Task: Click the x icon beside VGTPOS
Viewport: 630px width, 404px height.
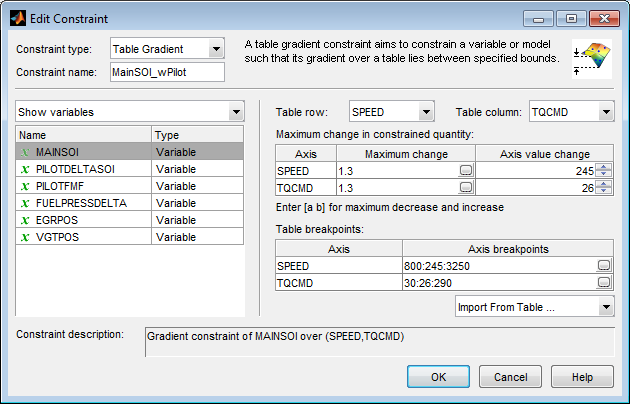Action: coord(25,237)
